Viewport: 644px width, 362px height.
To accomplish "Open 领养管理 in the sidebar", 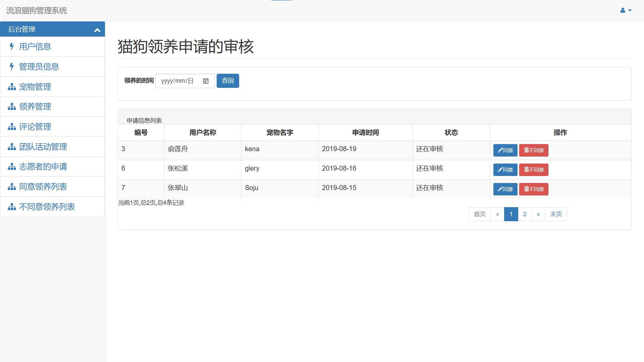I will [x=35, y=107].
